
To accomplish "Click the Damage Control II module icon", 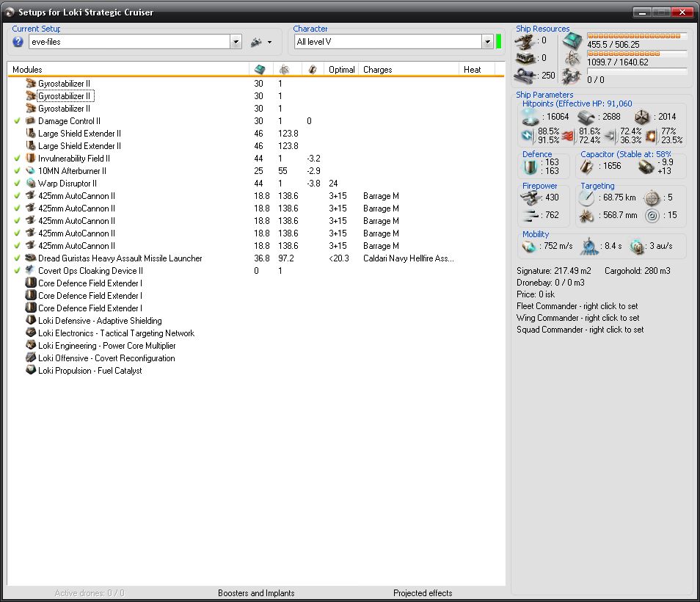I will click(x=31, y=120).
